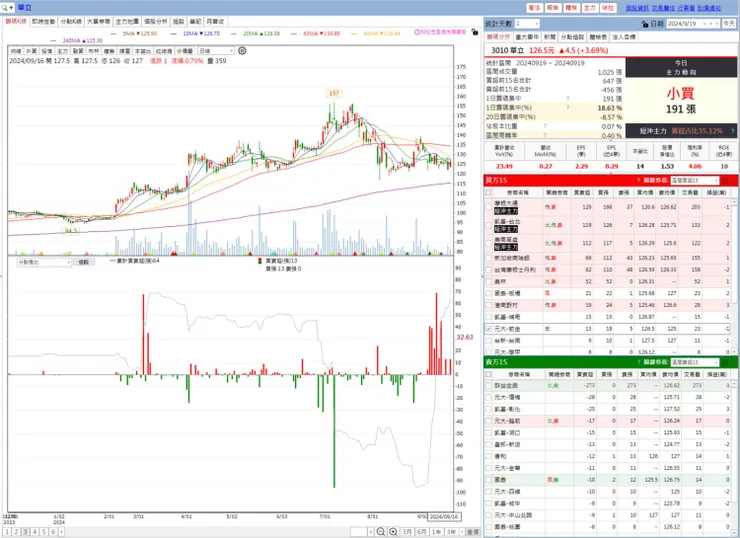This screenshot has height=538, width=740.
Task: Click the pink circled notice above the chart
Action: coord(440,32)
